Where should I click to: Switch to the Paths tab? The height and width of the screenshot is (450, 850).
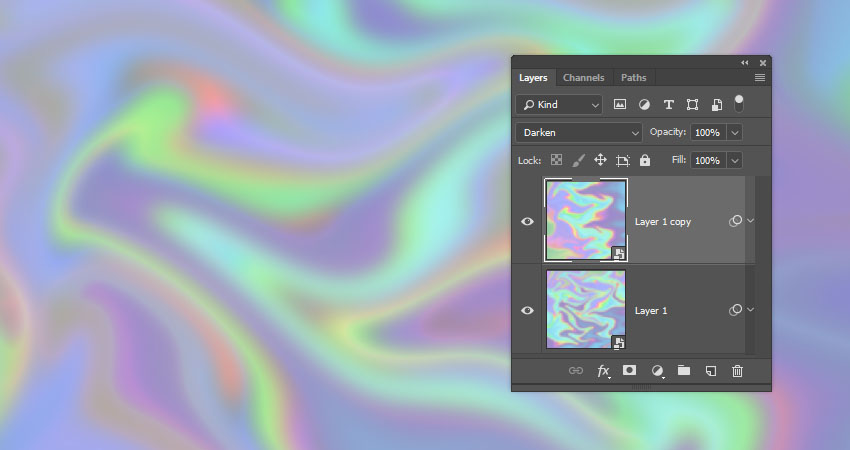(x=634, y=78)
